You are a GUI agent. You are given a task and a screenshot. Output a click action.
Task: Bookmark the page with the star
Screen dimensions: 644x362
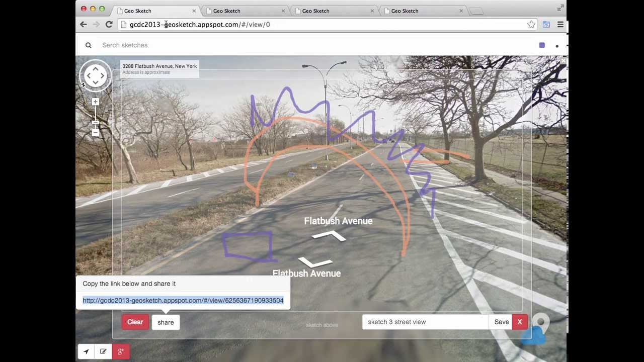[x=531, y=24]
